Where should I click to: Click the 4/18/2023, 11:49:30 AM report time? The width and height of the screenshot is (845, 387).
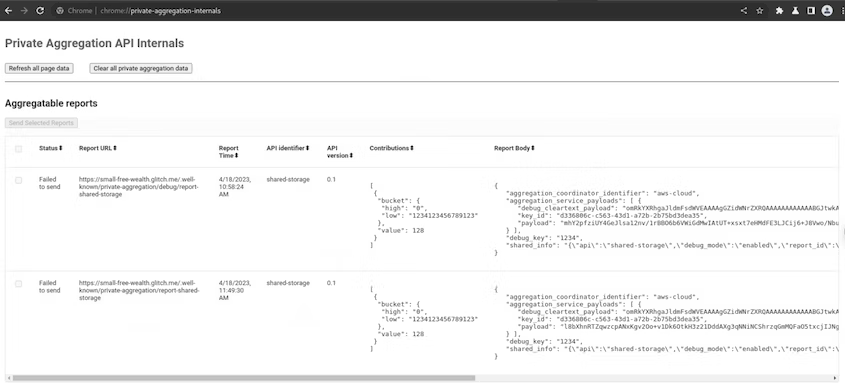coord(234,290)
